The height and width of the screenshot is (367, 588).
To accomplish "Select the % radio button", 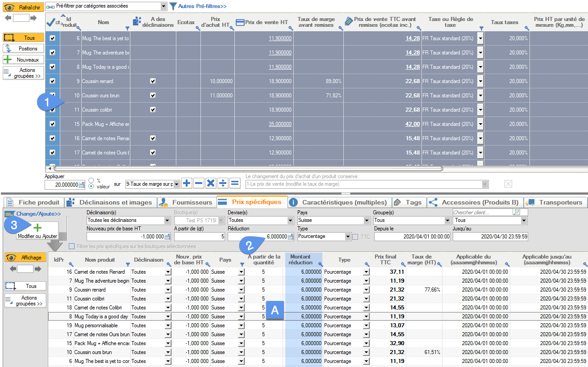I will [x=91, y=180].
